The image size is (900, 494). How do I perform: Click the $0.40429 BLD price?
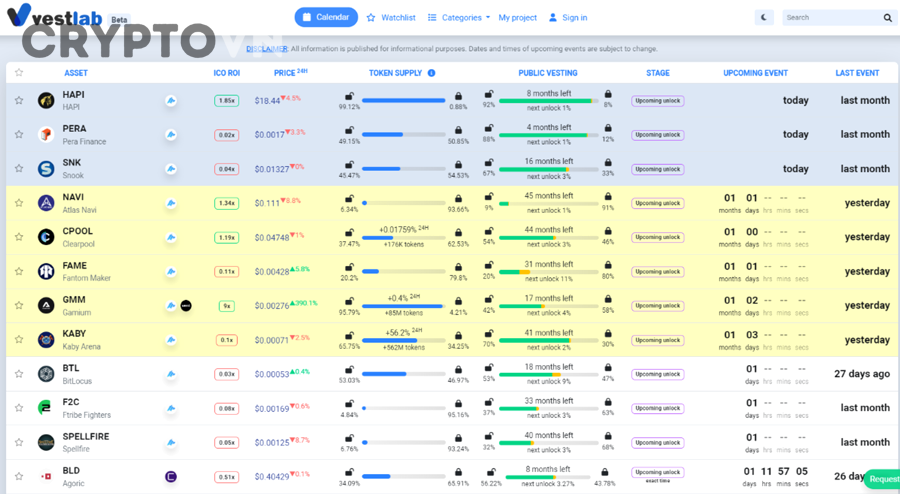(272, 476)
